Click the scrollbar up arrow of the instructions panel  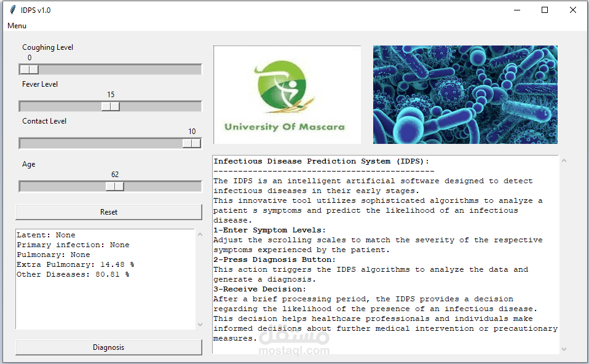564,159
